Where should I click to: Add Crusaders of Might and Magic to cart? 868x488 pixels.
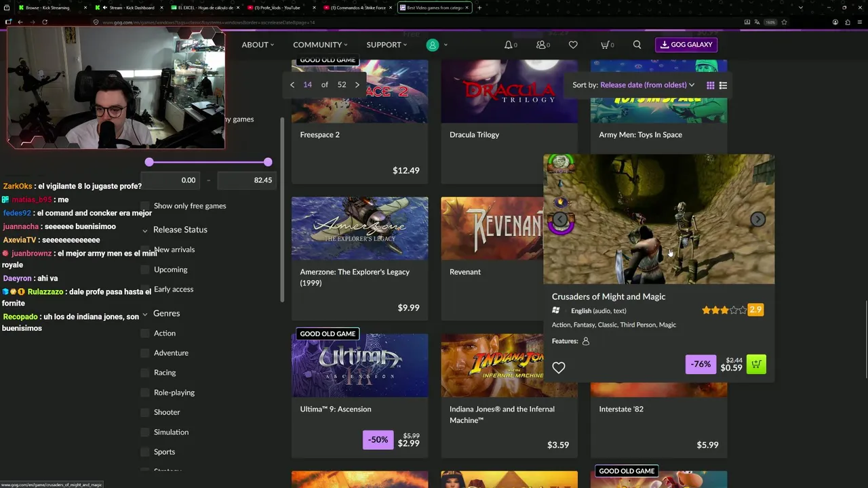[756, 365]
